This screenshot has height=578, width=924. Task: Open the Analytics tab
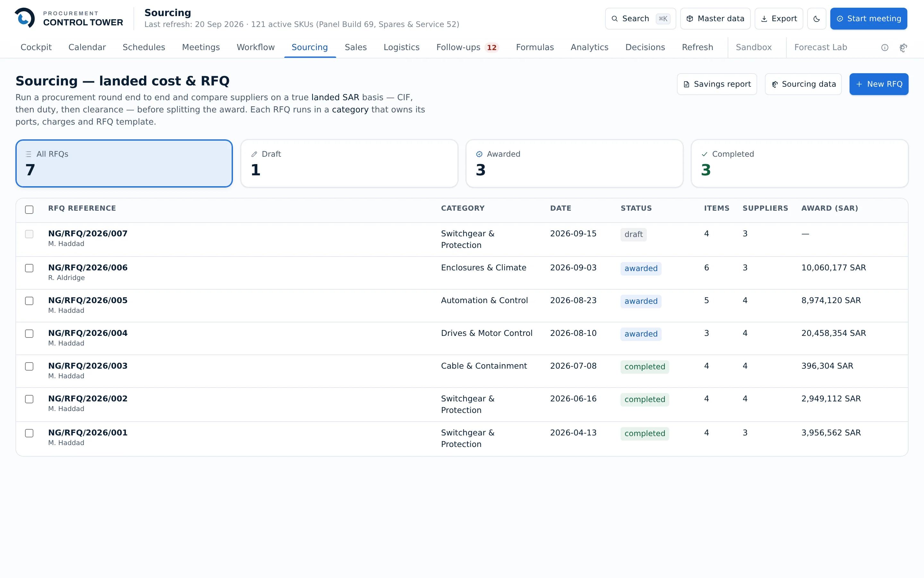pyautogui.click(x=589, y=48)
